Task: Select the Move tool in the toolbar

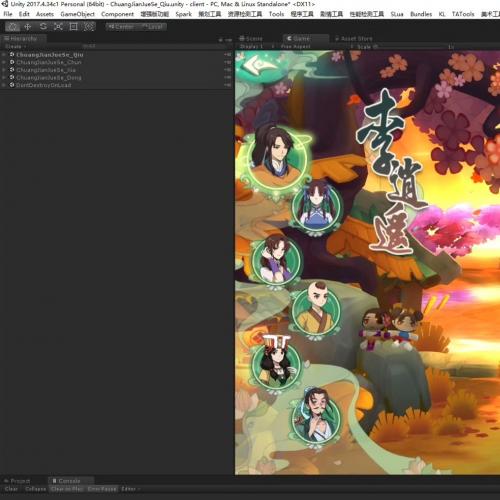Action: coord(28,27)
